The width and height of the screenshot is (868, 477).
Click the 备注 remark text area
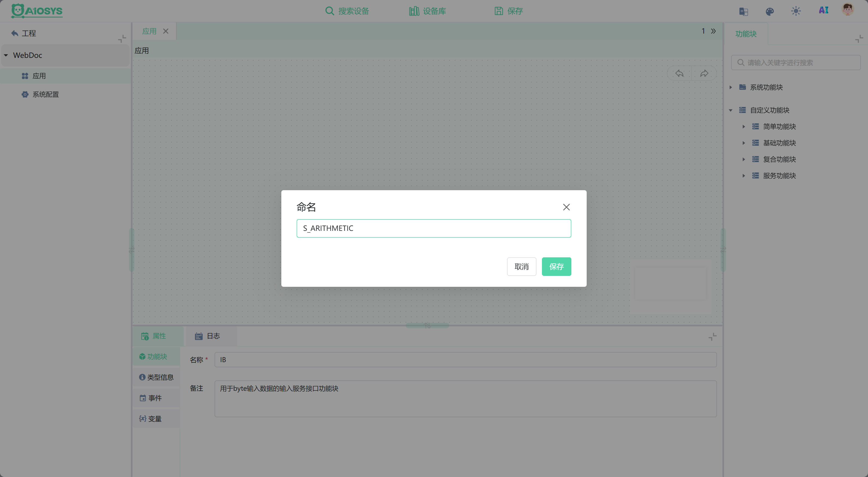point(465,399)
